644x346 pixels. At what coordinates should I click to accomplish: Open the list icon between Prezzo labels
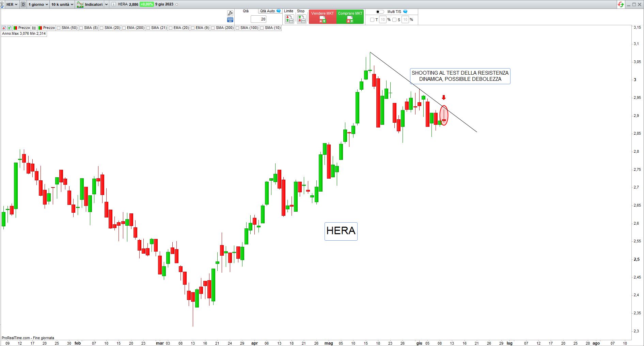click(34, 28)
